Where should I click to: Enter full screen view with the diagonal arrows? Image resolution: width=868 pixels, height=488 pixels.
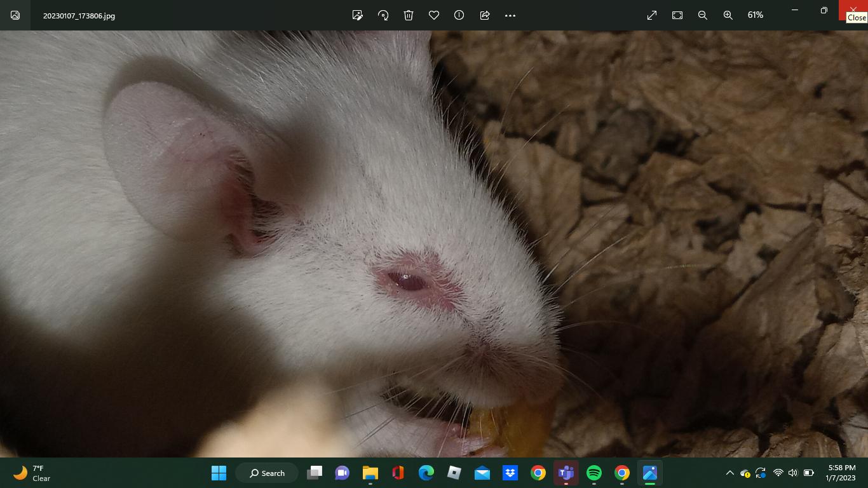coord(652,15)
